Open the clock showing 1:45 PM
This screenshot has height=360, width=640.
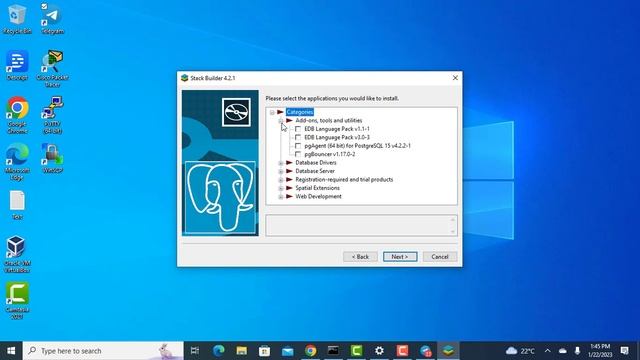[600, 351]
